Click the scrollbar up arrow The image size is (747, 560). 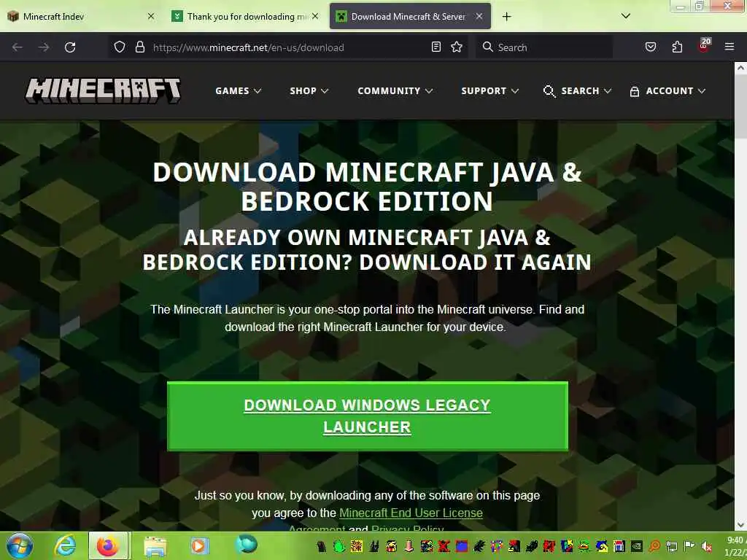[740, 68]
